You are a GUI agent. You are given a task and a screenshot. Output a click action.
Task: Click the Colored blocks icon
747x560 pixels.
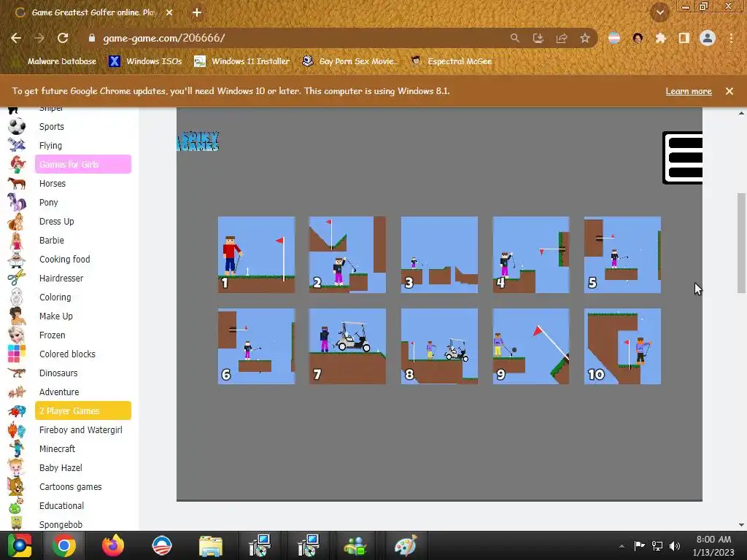pyautogui.click(x=17, y=354)
